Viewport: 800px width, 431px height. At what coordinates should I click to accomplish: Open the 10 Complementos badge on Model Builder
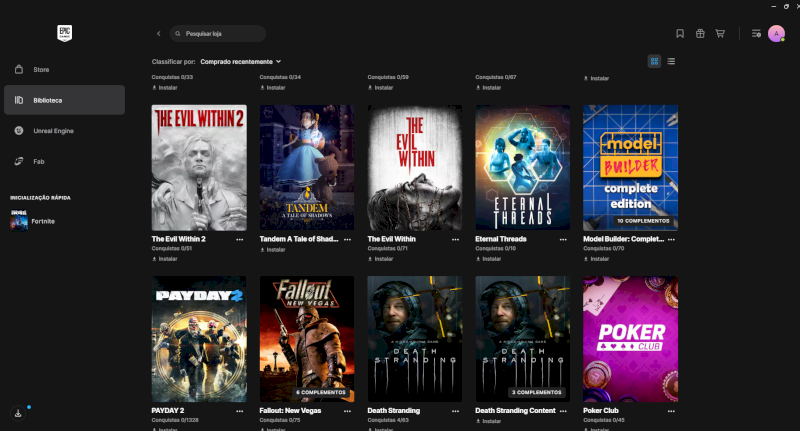(x=643, y=221)
